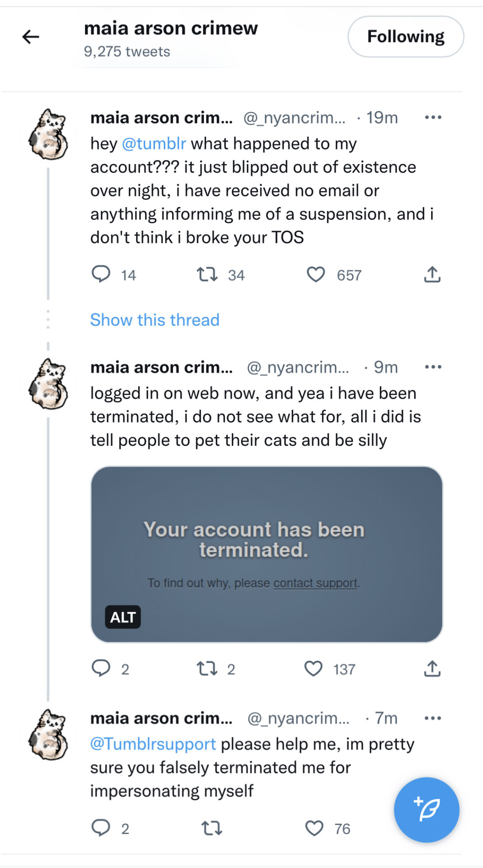The image size is (483, 868).
Task: Show ALT text for the image
Action: pos(123,617)
